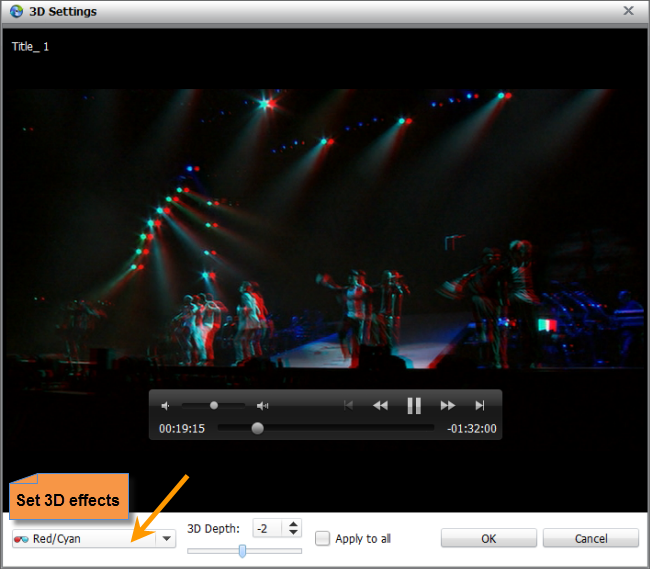Click the 3D Depth value field
The width and height of the screenshot is (650, 569).
[267, 528]
